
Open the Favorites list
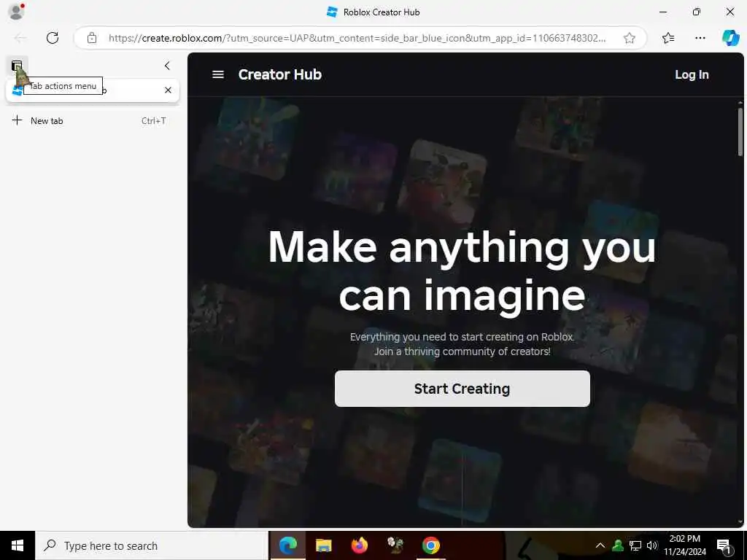668,38
